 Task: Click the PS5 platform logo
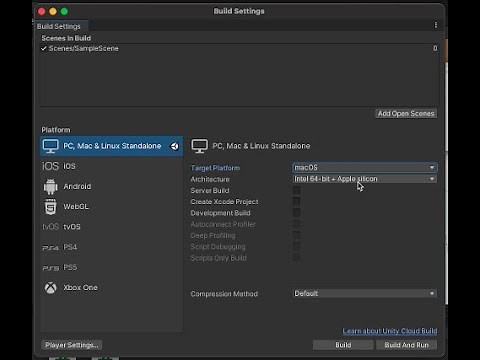50,268
